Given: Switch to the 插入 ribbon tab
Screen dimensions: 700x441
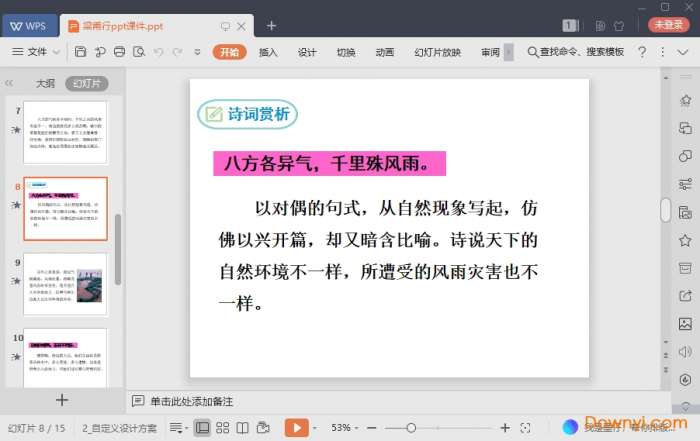Looking at the screenshot, I should coord(268,52).
